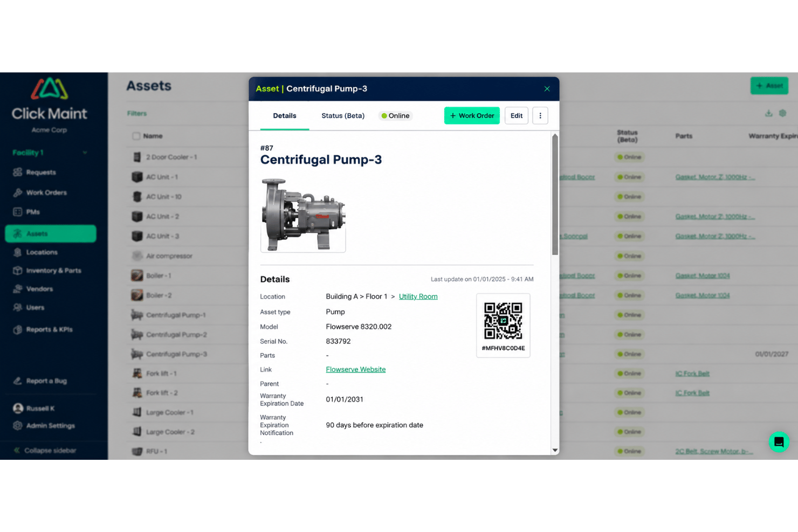
Task: Collapse the sidebar
Action: [x=45, y=451]
